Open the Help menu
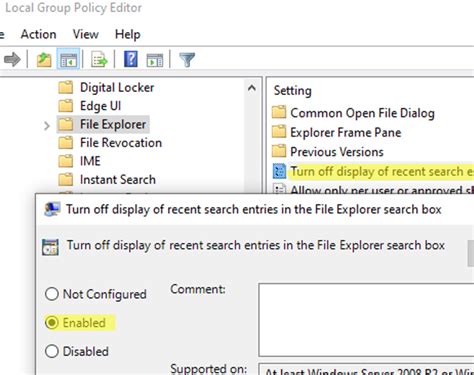 pyautogui.click(x=128, y=34)
